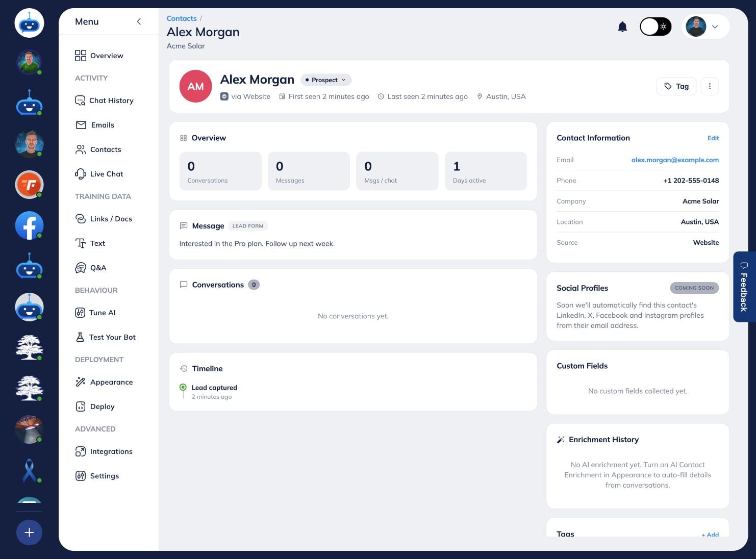Click the LEAD FORM badge

click(248, 226)
